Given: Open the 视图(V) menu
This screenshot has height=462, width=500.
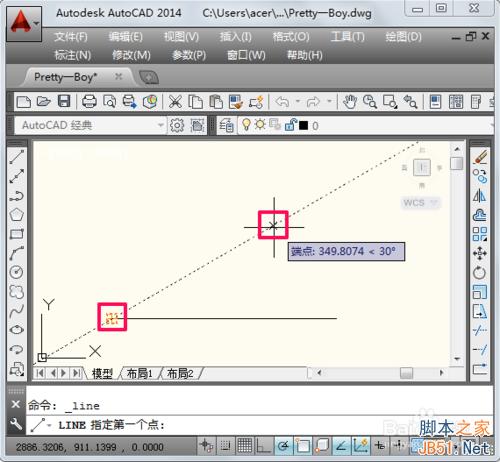Looking at the screenshot, I should pyautogui.click(x=181, y=36).
